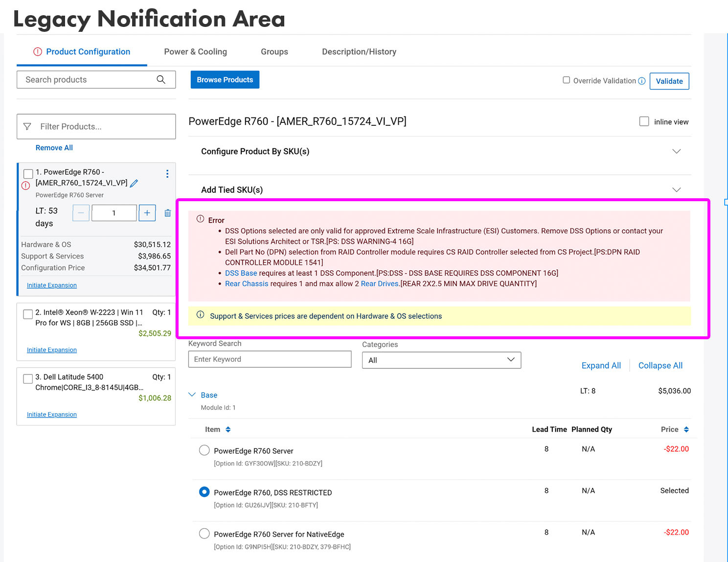Click Collapse All link
Image resolution: width=728 pixels, height=562 pixels.
click(660, 365)
